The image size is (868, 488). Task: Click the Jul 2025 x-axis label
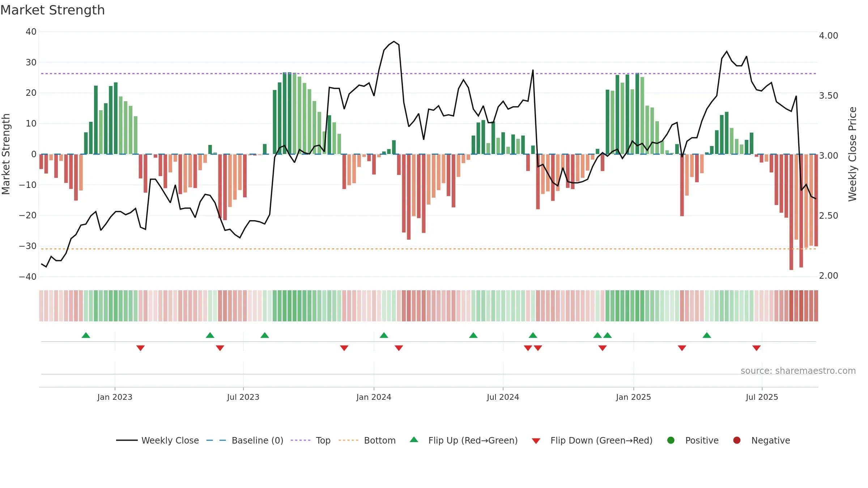tap(762, 397)
